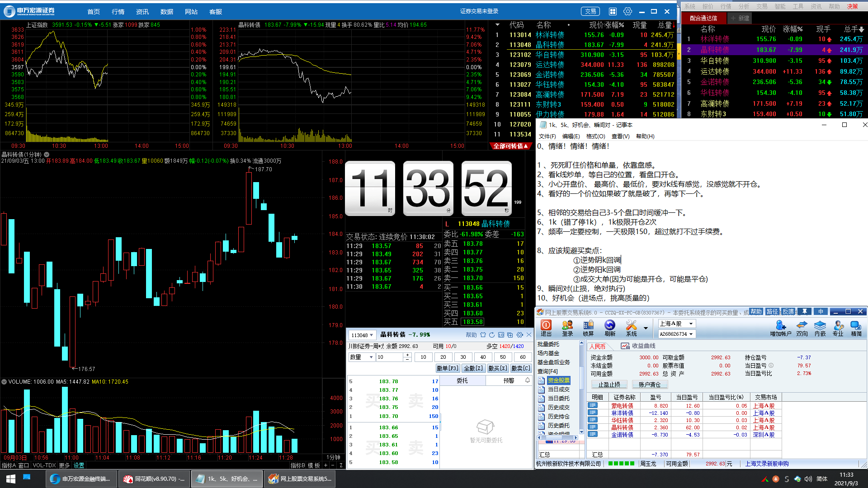Open the 113048 stock code dropdown
This screenshot has width=868, height=488.
click(371, 335)
